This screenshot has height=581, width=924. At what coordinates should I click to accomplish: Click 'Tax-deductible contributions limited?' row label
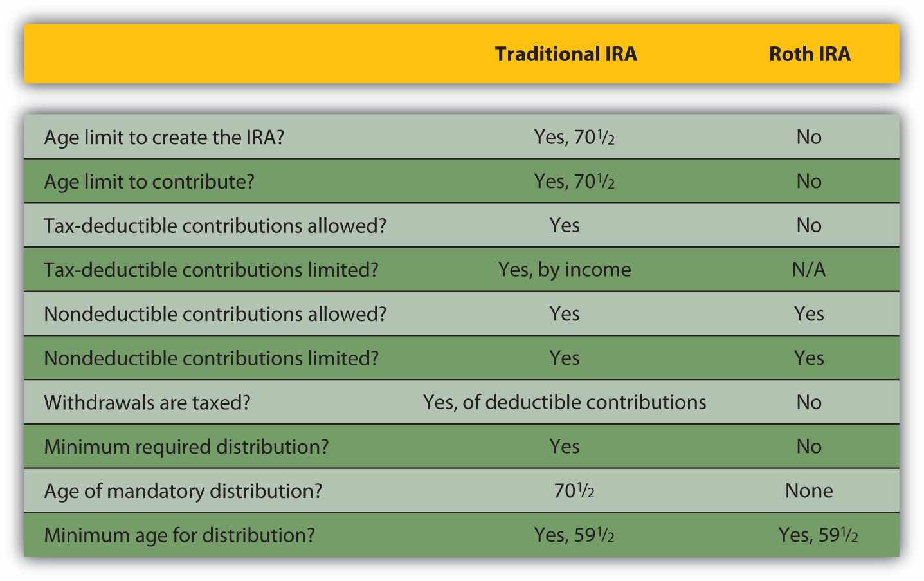211,270
